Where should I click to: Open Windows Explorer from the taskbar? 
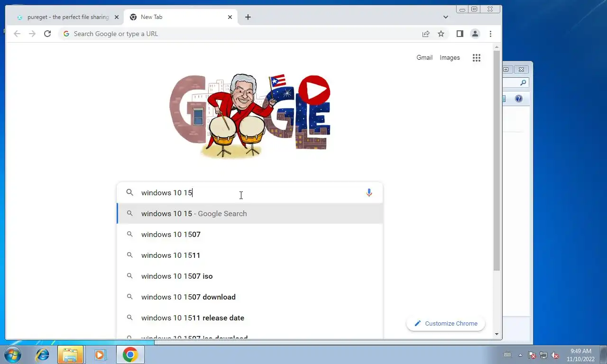(70, 355)
